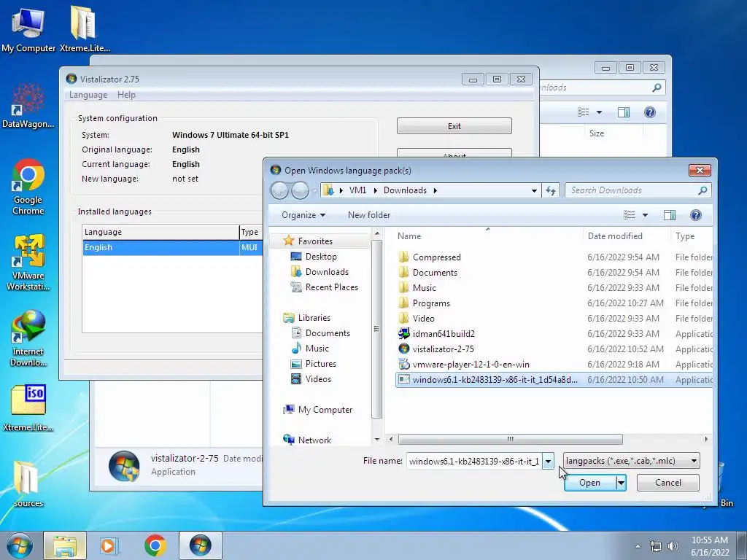
Task: Click the Exit button in Vistalizator
Action: coord(454,126)
